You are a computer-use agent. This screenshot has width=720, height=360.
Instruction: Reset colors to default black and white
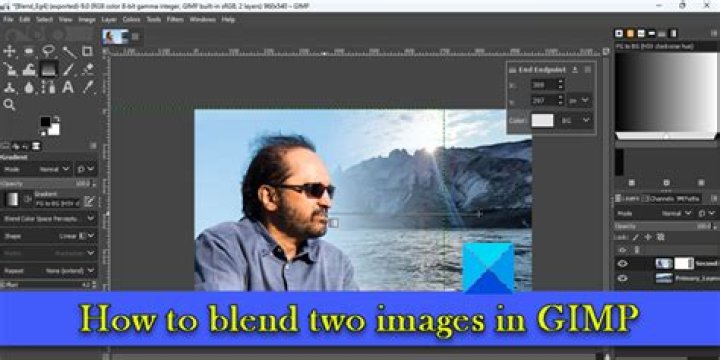click(x=43, y=133)
